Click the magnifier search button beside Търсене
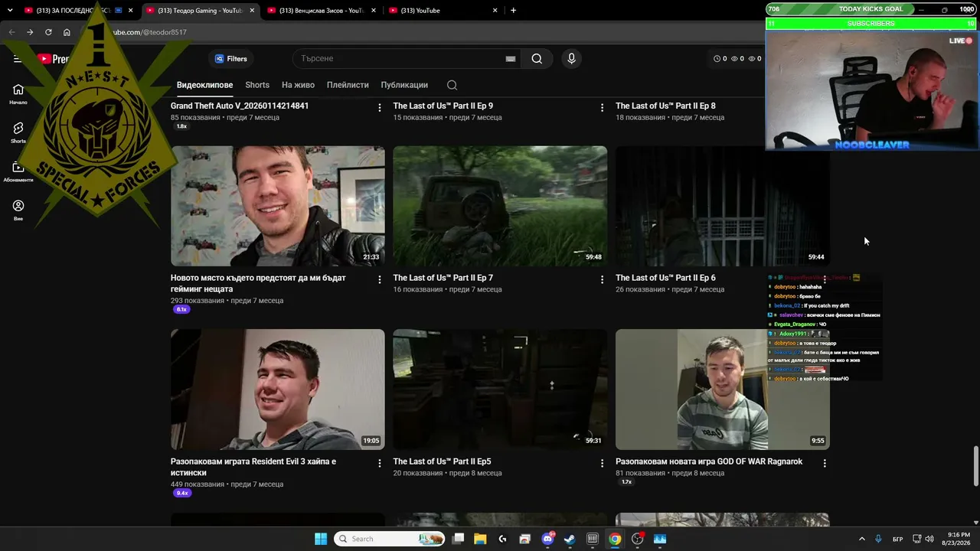This screenshot has width=980, height=551. 537,59
